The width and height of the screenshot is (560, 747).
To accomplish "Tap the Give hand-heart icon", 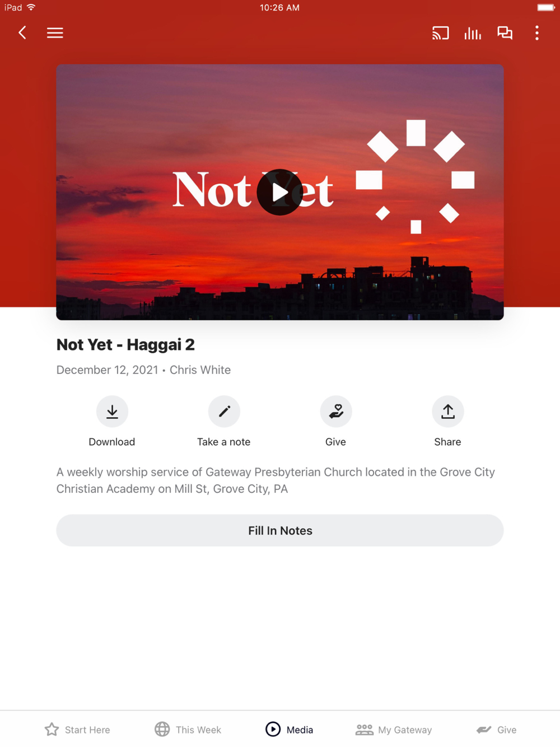I will tap(336, 412).
